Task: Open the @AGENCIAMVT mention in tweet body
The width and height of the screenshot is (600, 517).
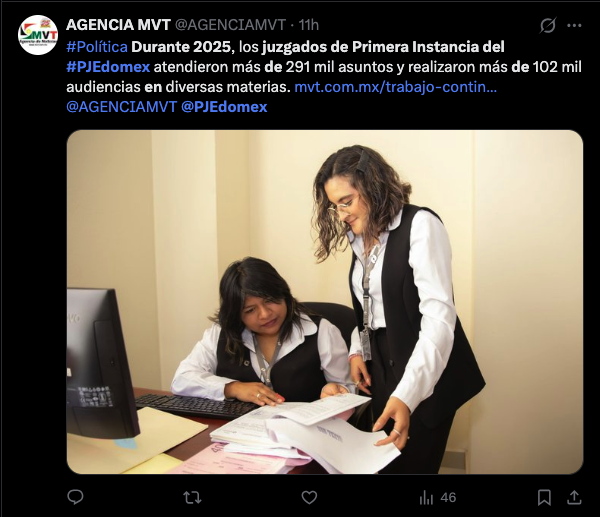Action: pyautogui.click(x=122, y=107)
